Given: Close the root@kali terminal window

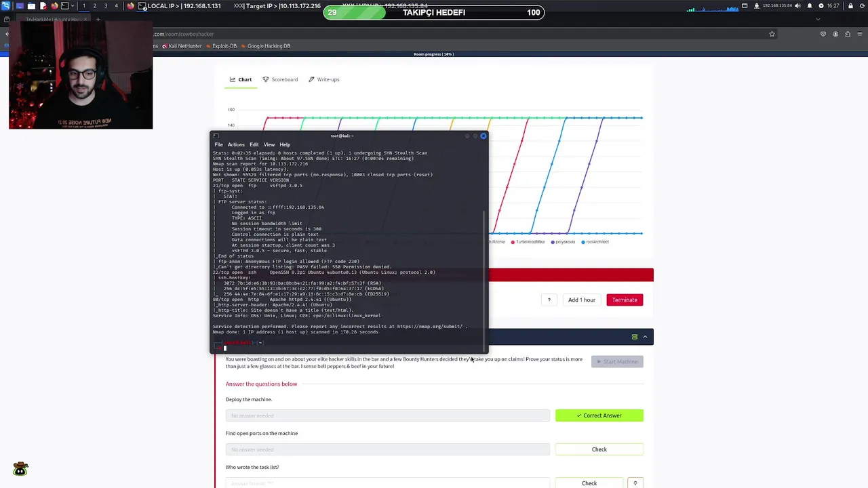Looking at the screenshot, I should [x=483, y=136].
